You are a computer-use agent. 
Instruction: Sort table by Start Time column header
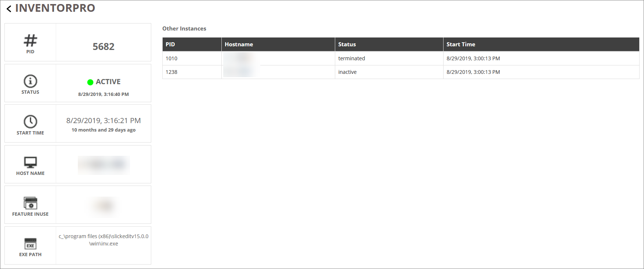[541, 44]
